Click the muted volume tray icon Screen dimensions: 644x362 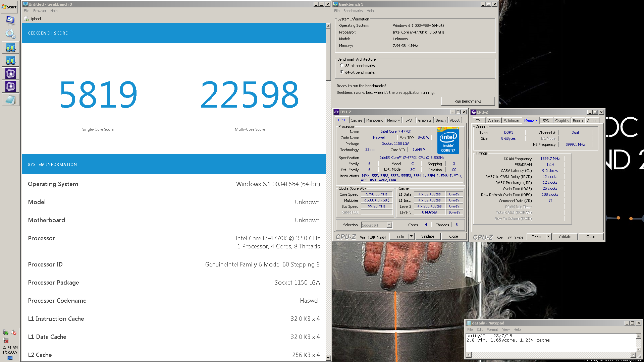point(14,333)
